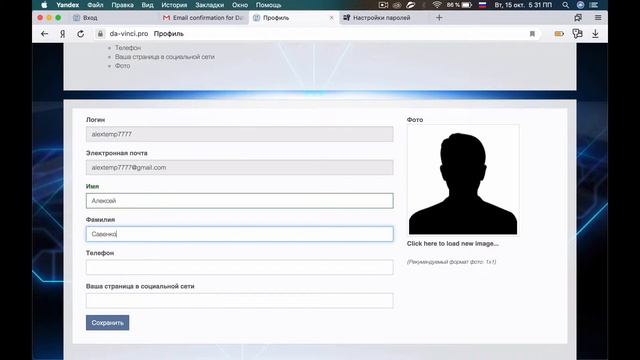The width and height of the screenshot is (640, 360).
Task: Click 'Ваша страница в социальной сети' list item
Action: (164, 57)
